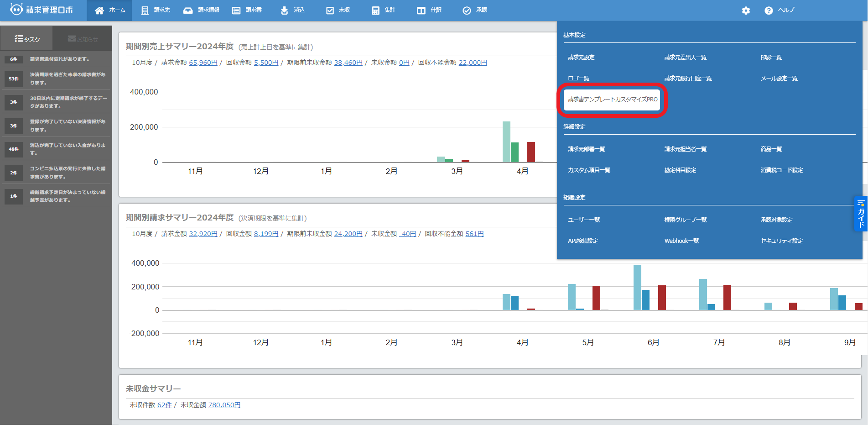Open 承認対象設定
Viewport: 868px width, 425px height.
click(x=776, y=220)
